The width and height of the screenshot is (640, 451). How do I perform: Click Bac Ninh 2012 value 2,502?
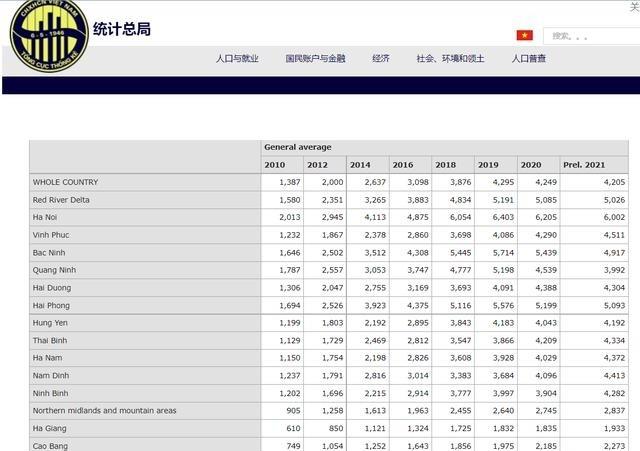[332, 253]
